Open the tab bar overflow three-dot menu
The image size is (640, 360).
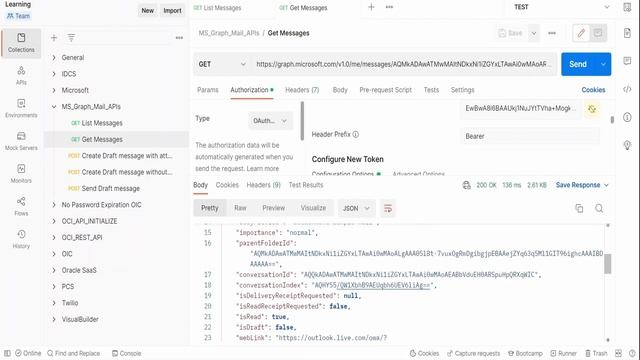pyautogui.click(x=389, y=7)
